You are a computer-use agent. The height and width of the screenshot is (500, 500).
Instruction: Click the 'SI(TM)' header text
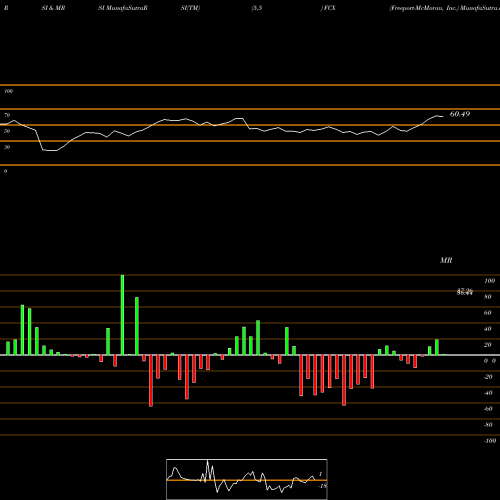(190, 8)
